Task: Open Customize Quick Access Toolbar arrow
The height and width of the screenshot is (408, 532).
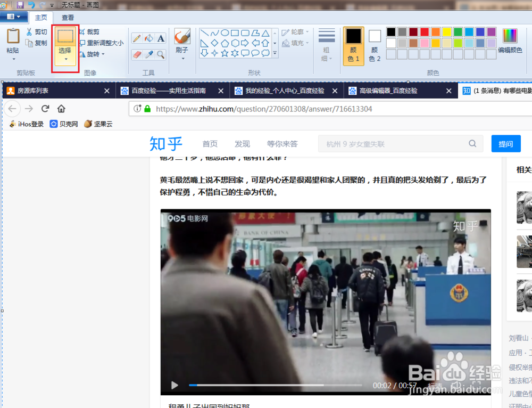Action: (52, 5)
